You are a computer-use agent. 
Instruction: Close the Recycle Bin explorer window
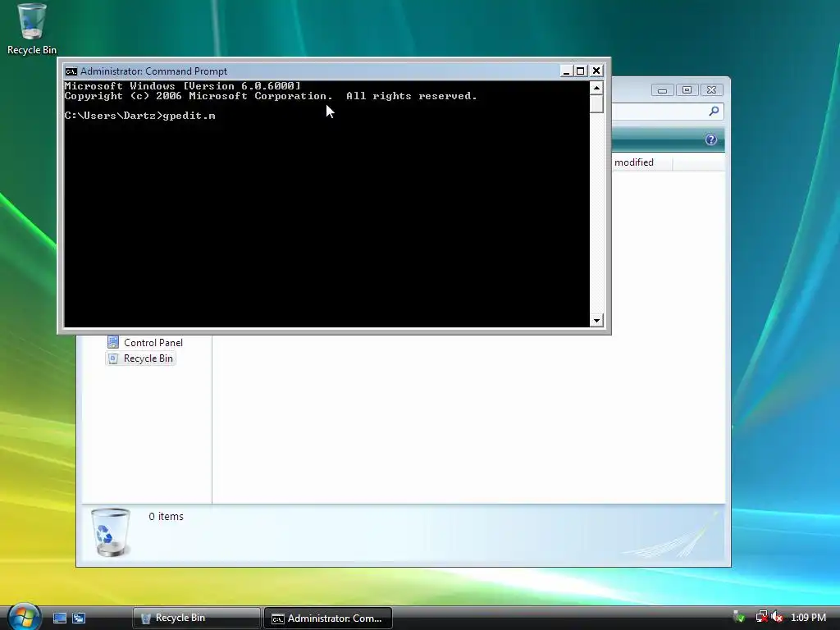pyautogui.click(x=711, y=90)
